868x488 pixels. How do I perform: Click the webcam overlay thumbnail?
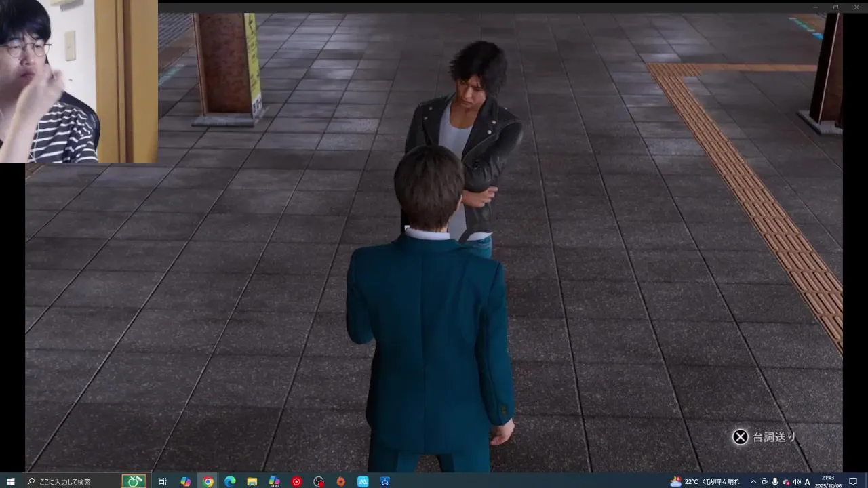pos(79,81)
